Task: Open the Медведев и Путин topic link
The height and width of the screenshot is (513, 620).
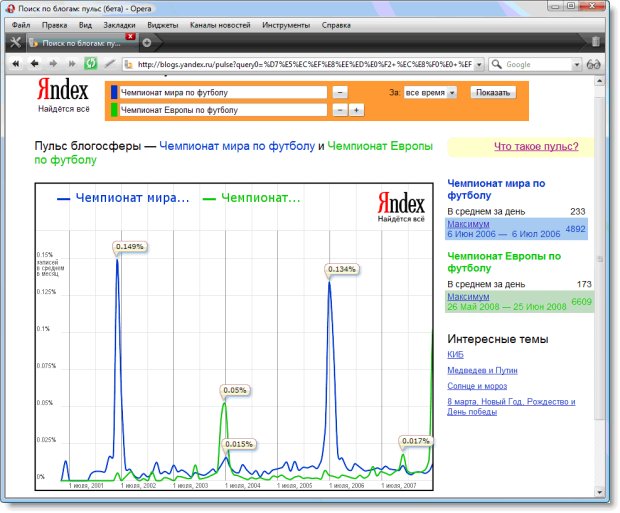Action: tap(482, 370)
